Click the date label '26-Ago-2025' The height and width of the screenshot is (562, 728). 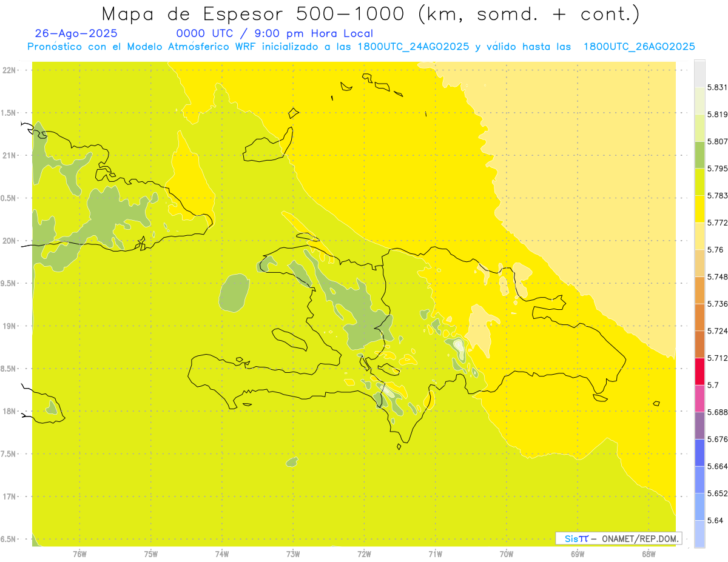[76, 33]
